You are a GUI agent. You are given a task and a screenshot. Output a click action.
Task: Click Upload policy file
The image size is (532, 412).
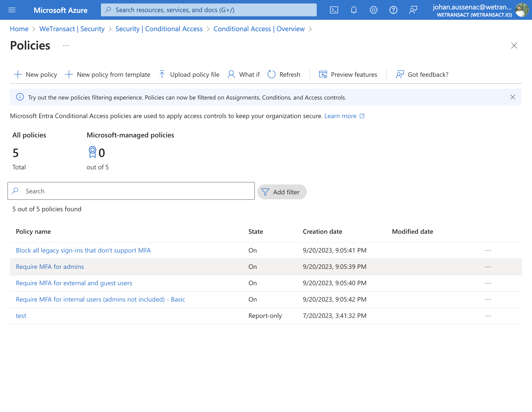pos(189,74)
